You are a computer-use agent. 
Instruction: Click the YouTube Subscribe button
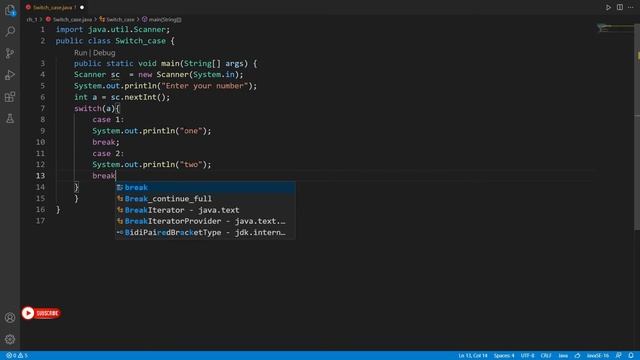pyautogui.click(x=41, y=313)
